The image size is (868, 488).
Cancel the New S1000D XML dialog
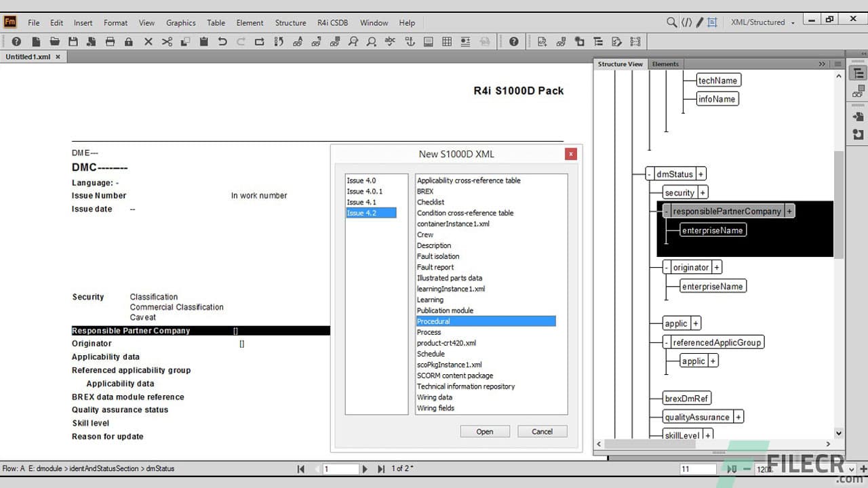(541, 431)
